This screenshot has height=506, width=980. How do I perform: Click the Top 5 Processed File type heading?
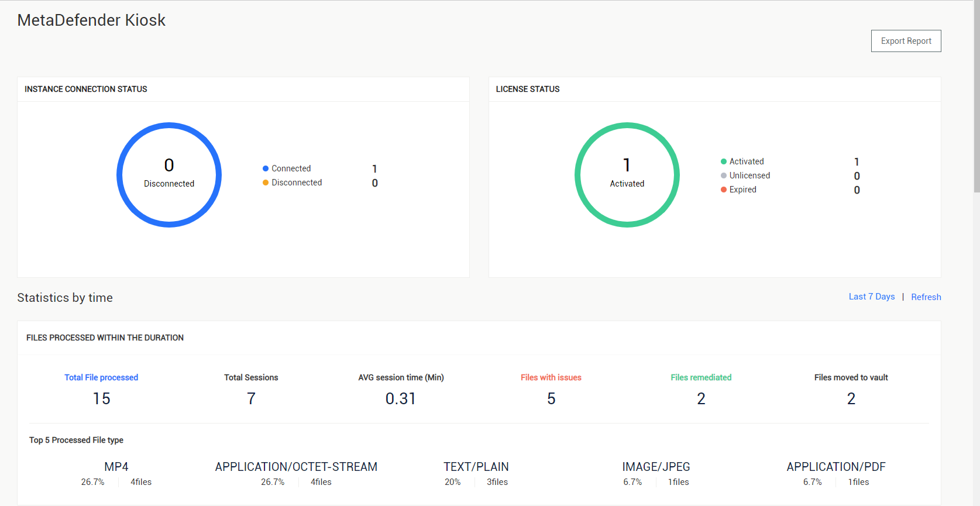(76, 440)
